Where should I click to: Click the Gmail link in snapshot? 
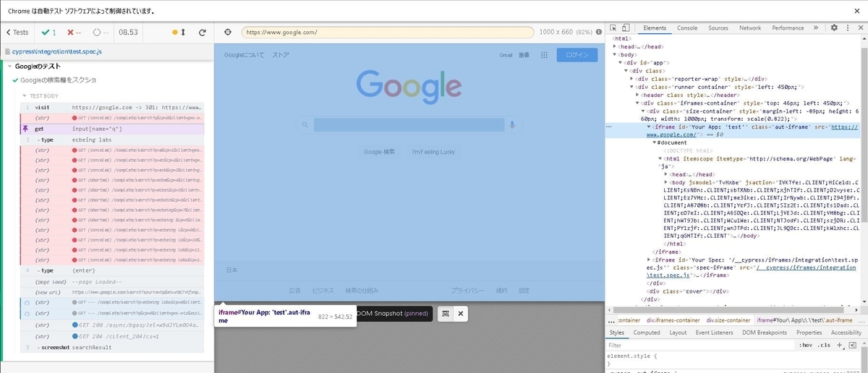[506, 55]
